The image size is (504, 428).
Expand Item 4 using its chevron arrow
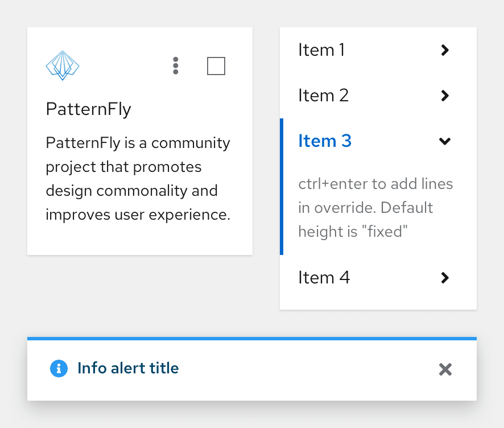(x=445, y=278)
